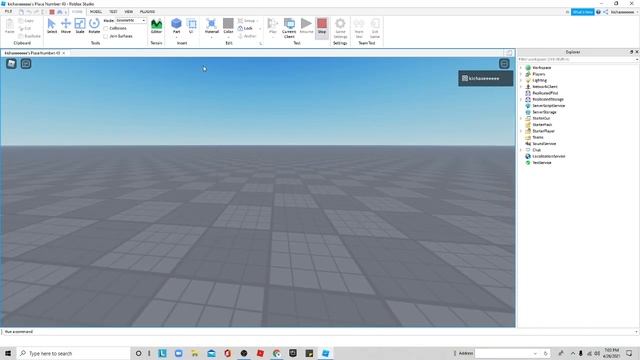The height and width of the screenshot is (360, 640).
Task: Toggle the Collisions checkbox
Action: (106, 28)
